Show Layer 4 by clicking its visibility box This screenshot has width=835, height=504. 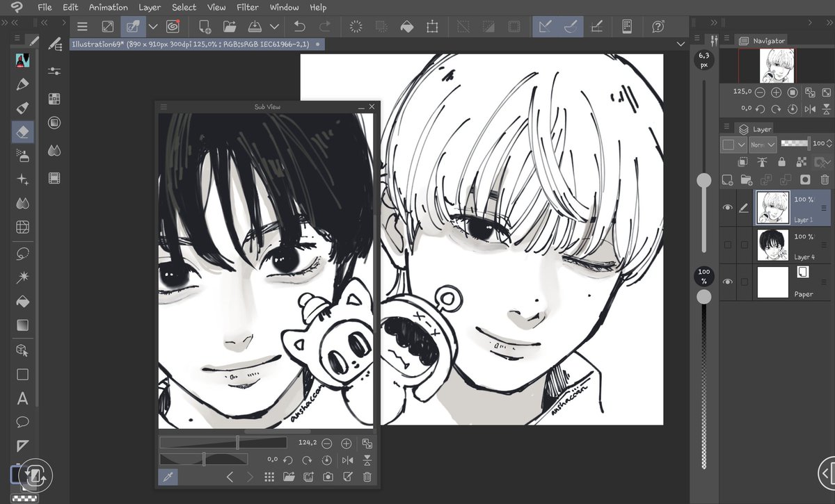[728, 244]
